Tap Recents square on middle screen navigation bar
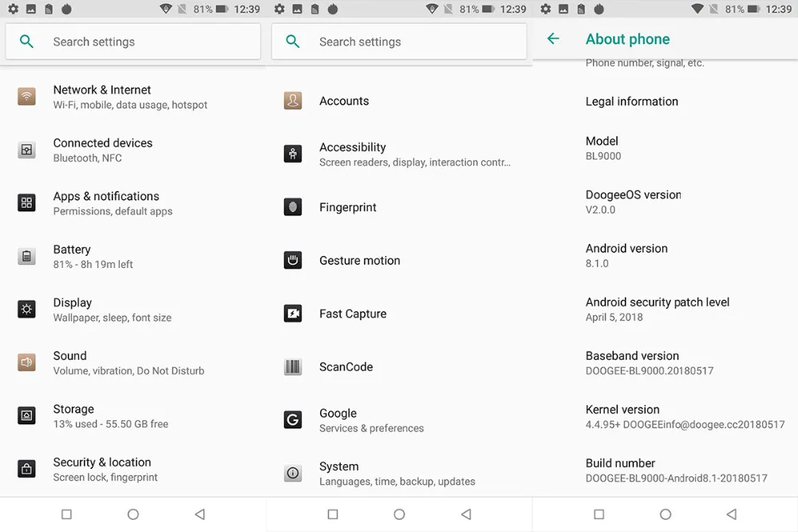The image size is (798, 532). click(x=333, y=514)
